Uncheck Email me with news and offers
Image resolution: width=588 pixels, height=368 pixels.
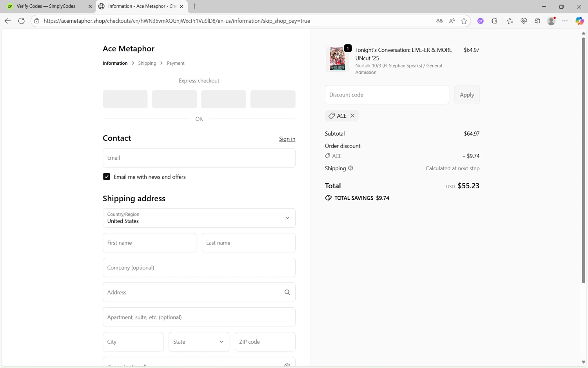(x=107, y=177)
